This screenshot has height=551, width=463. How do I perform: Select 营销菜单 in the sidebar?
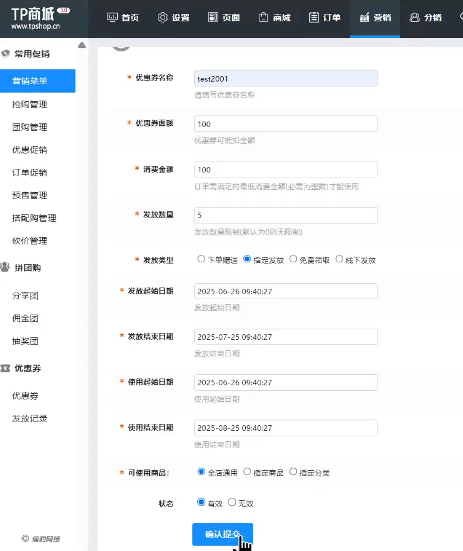tap(38, 81)
